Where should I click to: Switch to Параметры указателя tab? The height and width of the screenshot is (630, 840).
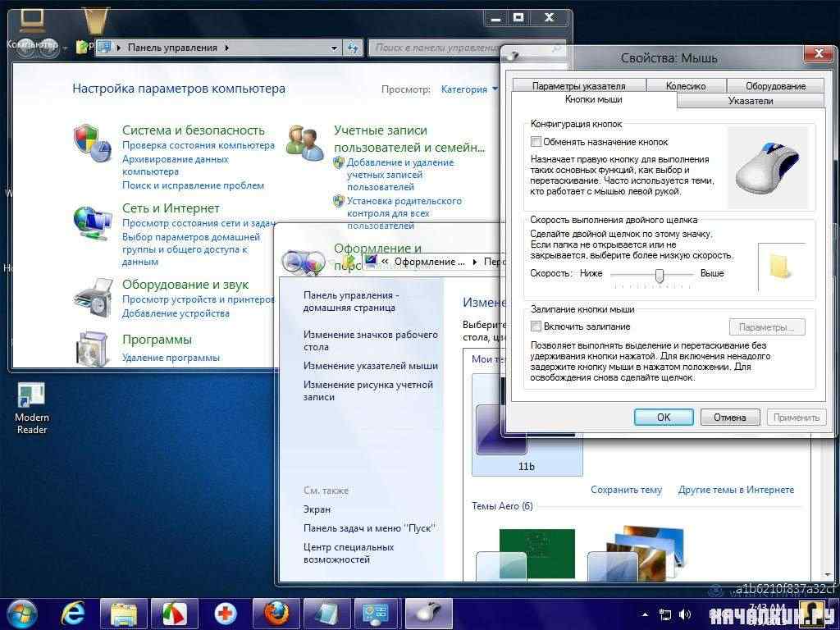578,85
